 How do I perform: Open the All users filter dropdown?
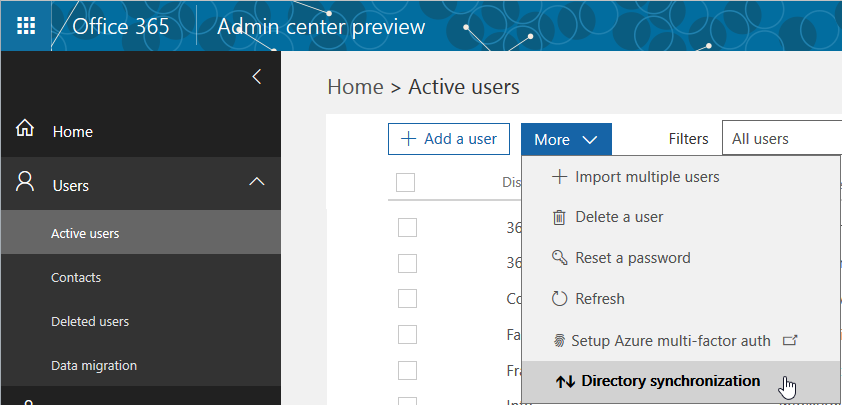782,139
